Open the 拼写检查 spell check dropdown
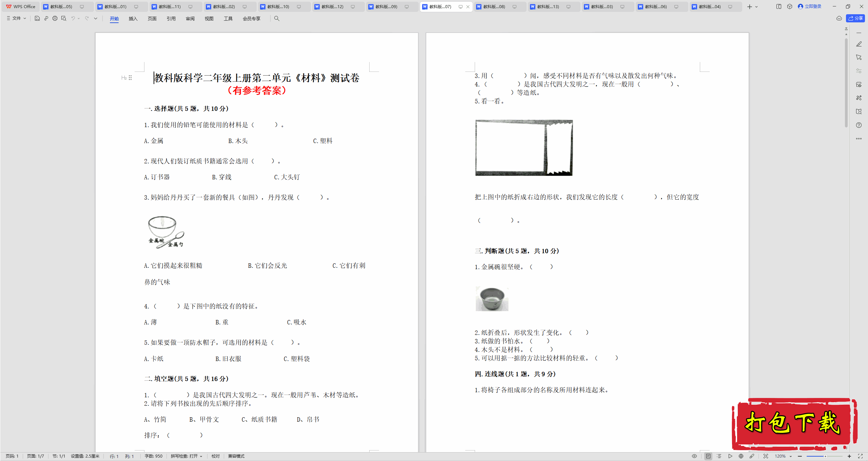 click(186, 456)
